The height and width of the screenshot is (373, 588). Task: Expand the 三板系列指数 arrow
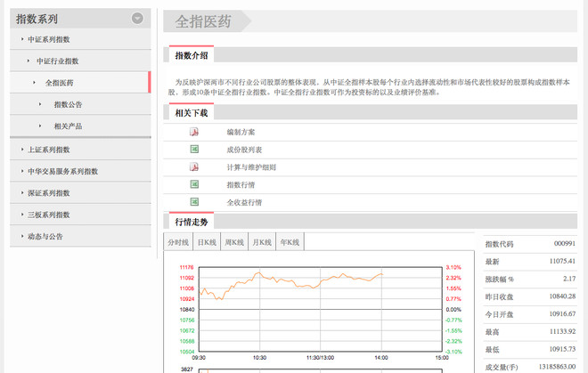coord(22,215)
